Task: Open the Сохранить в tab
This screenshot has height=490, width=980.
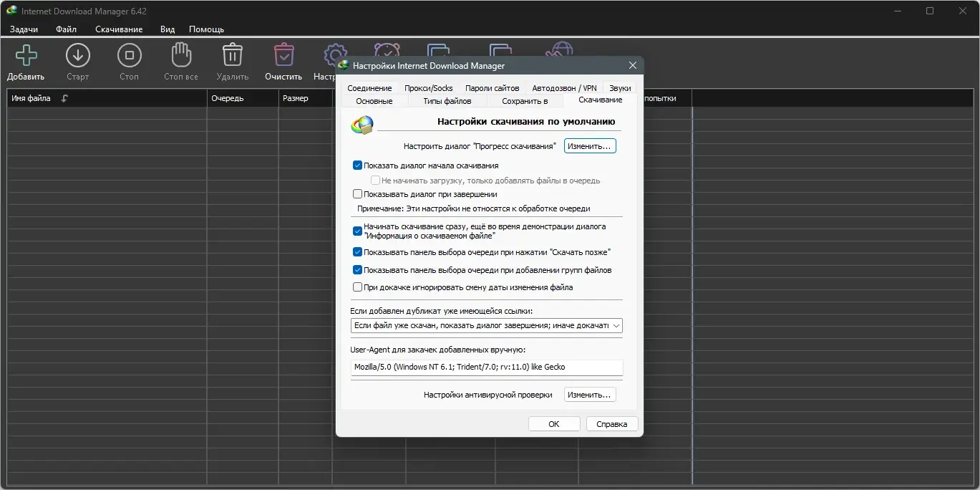Action: click(x=525, y=101)
